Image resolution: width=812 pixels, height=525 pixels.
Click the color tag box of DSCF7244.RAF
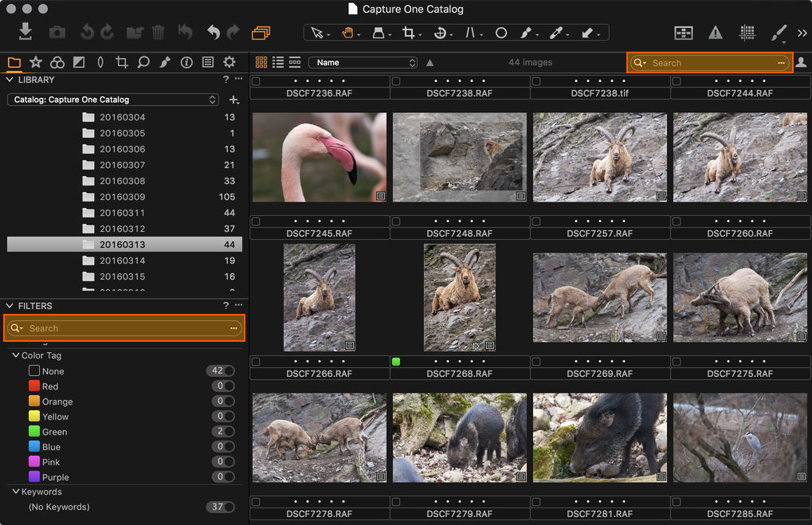(x=677, y=81)
